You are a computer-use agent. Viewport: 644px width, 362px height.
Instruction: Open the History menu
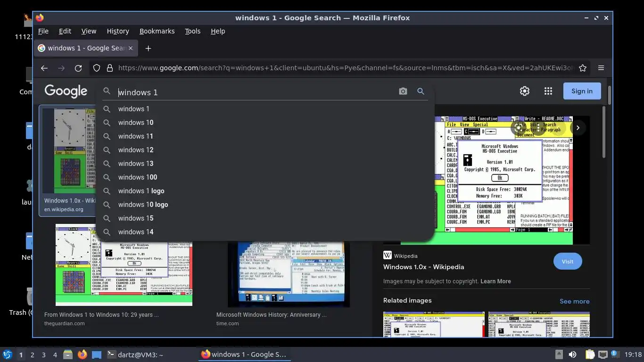pos(118,31)
